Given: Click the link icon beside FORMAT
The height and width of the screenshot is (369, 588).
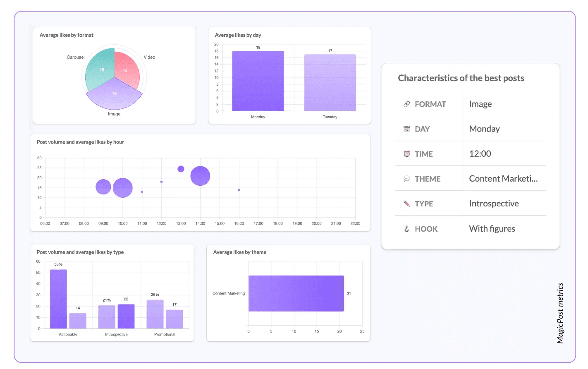Looking at the screenshot, I should click(406, 104).
